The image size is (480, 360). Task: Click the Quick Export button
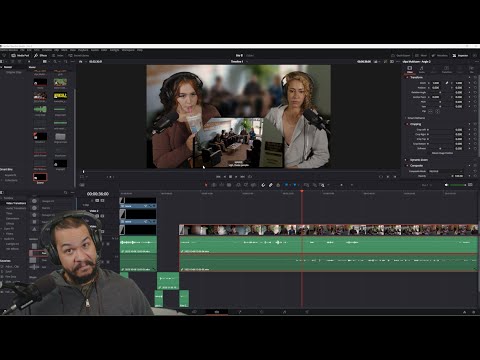click(401, 55)
